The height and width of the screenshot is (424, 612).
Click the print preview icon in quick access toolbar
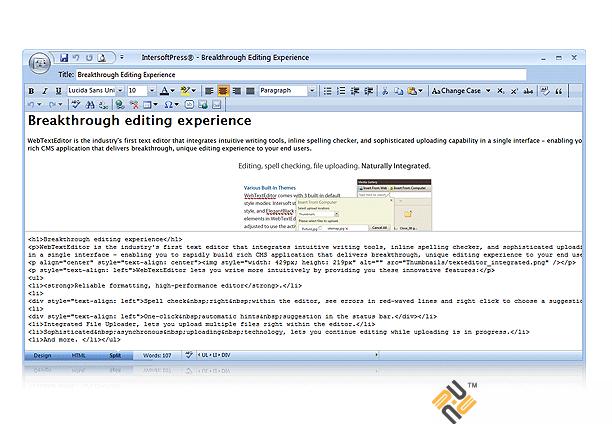[101, 58]
